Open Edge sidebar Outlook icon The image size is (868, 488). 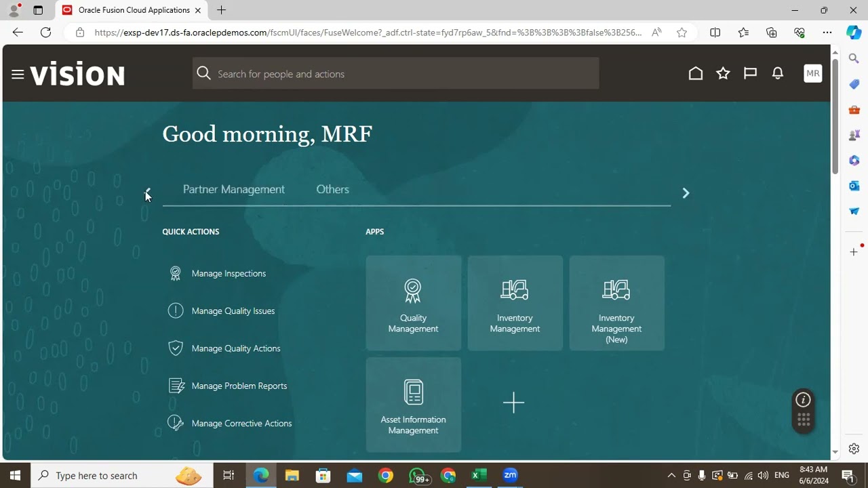[x=854, y=186]
